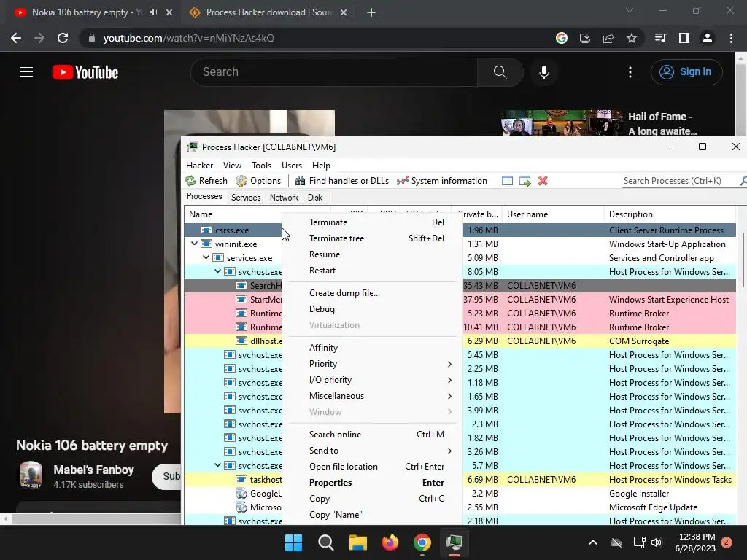Click COM Surrogate description text
Screen dimensions: 747x560
(x=639, y=341)
